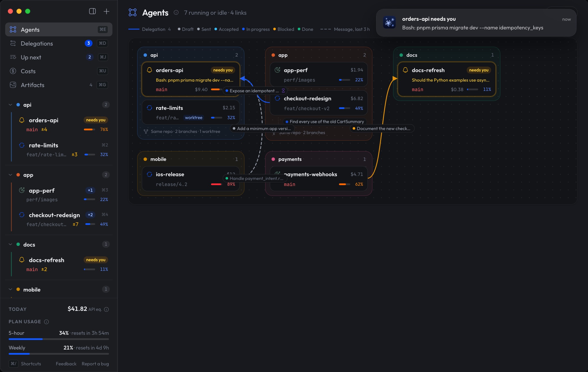Toggle the sidebar panel icon
Viewport: 588px width, 372px height.
coord(92,11)
